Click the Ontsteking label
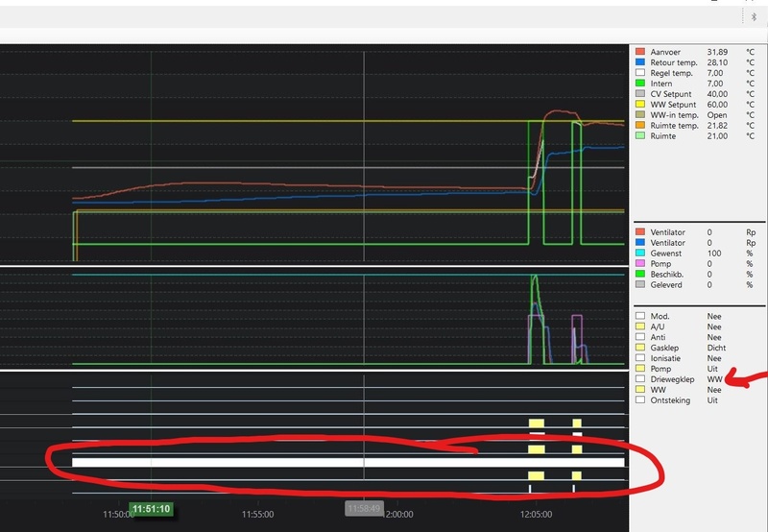 (x=670, y=400)
